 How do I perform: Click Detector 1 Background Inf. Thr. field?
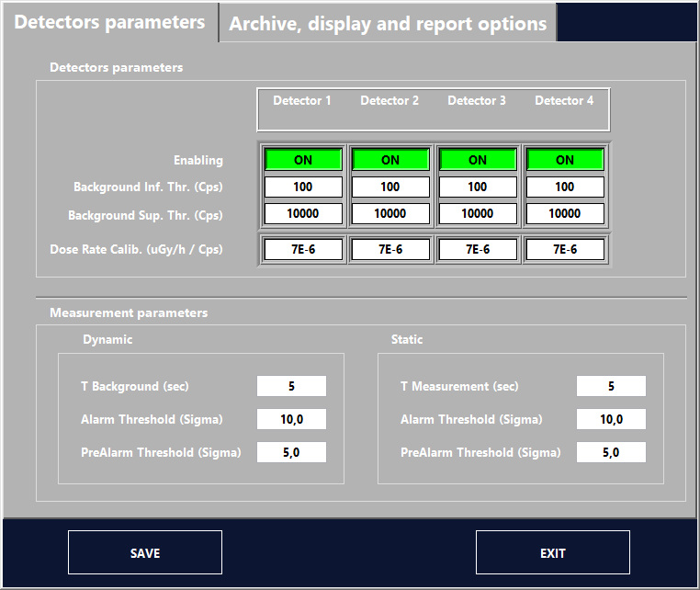pos(303,187)
